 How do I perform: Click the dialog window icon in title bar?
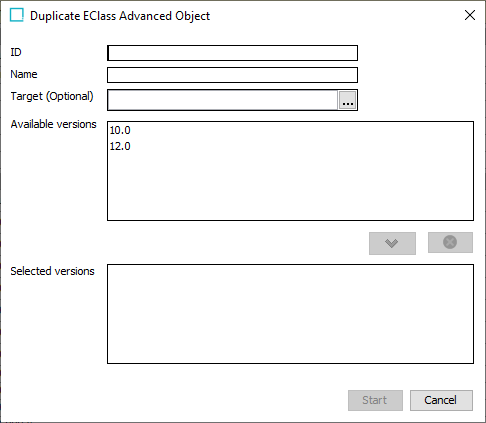click(17, 15)
